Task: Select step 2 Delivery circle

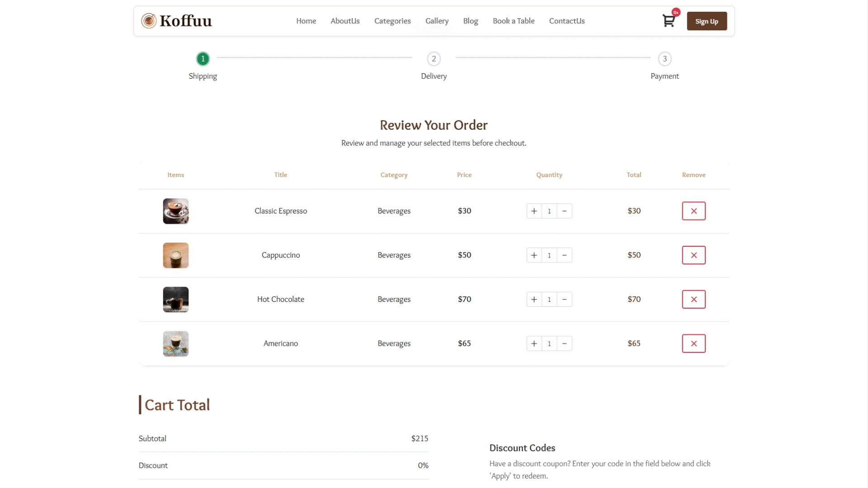Action: pos(434,59)
